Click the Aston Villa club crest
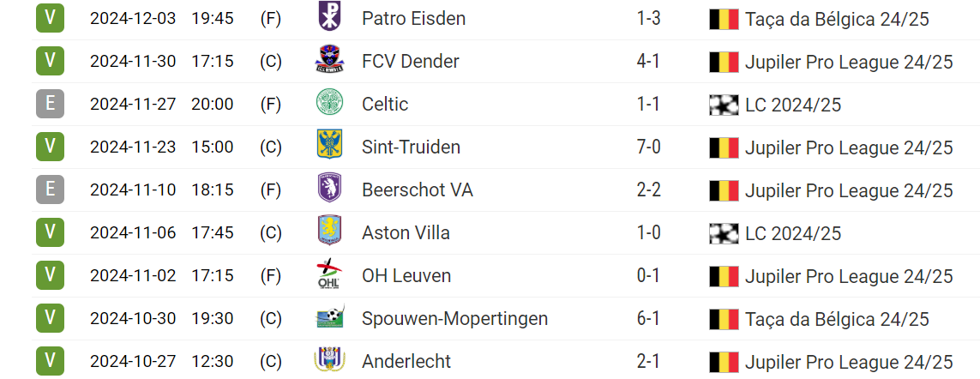Viewport: 980px width, 379px height. 329,232
